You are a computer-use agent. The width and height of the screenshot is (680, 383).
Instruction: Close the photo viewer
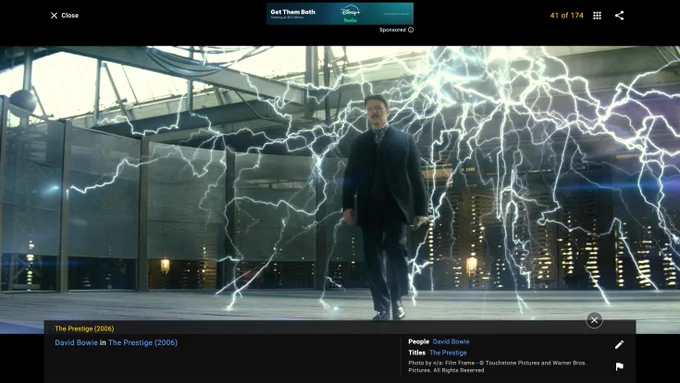pos(64,16)
